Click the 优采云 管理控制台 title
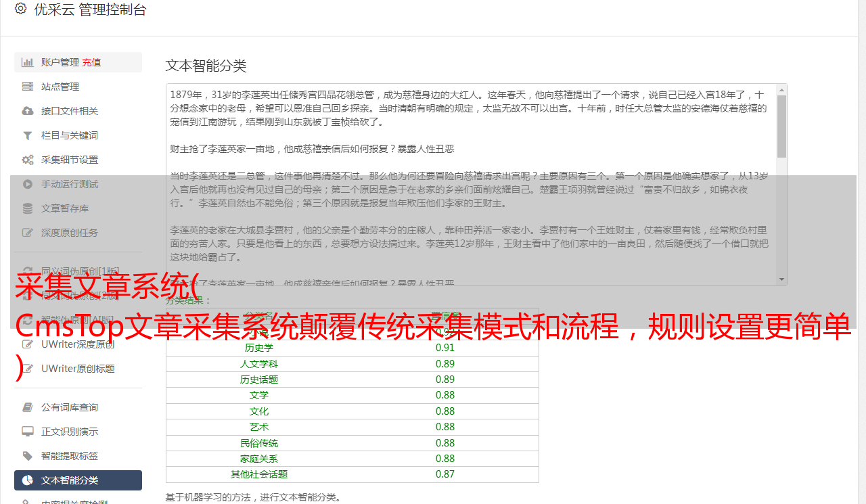The width and height of the screenshot is (866, 504). click(x=90, y=9)
